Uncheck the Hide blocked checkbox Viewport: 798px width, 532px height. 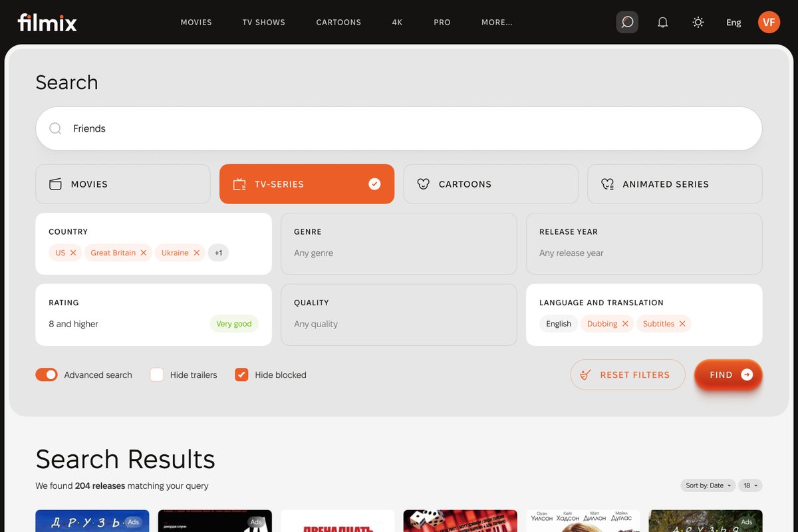coord(241,375)
